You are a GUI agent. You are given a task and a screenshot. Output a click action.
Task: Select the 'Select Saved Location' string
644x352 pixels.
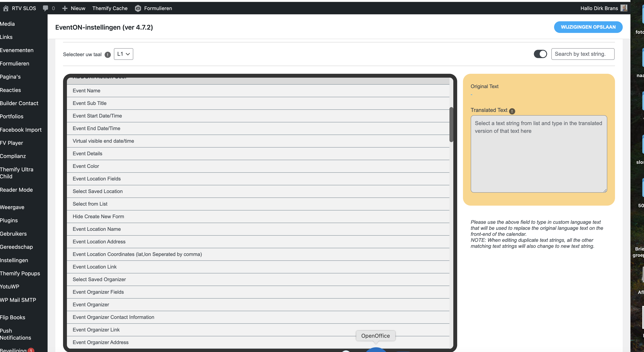pyautogui.click(x=258, y=191)
